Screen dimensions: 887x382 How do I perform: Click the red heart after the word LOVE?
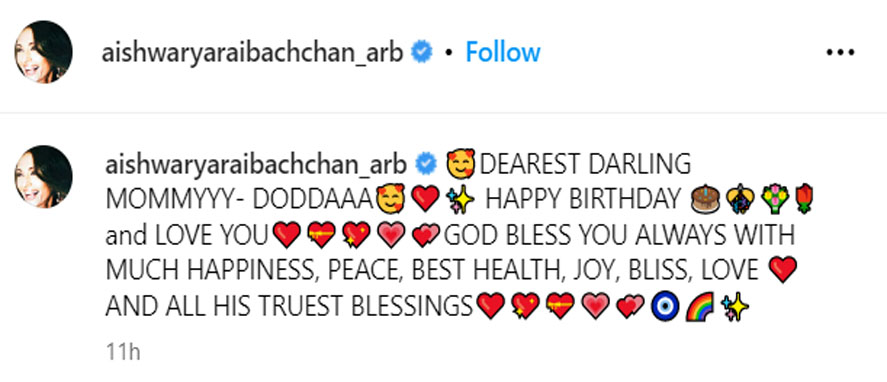[x=783, y=270]
